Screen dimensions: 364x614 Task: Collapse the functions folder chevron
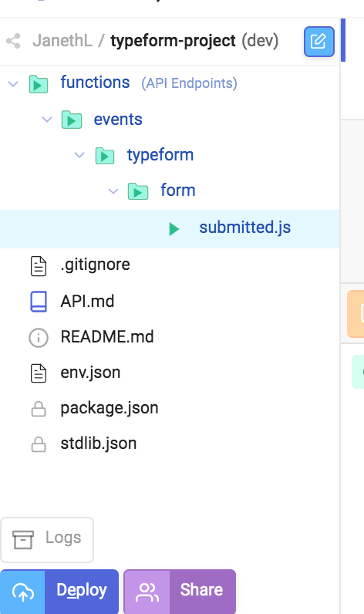coord(13,84)
